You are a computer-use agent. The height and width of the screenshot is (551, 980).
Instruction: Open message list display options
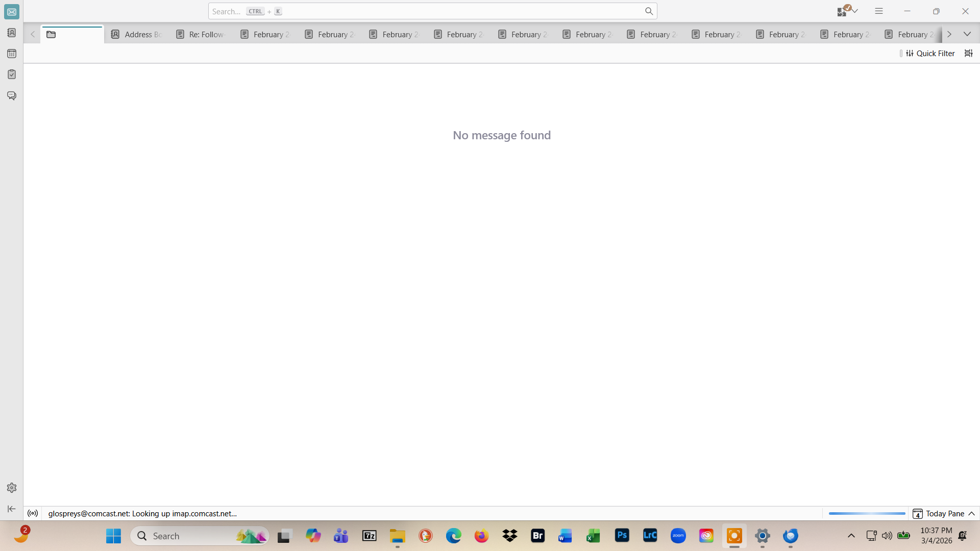tap(968, 53)
